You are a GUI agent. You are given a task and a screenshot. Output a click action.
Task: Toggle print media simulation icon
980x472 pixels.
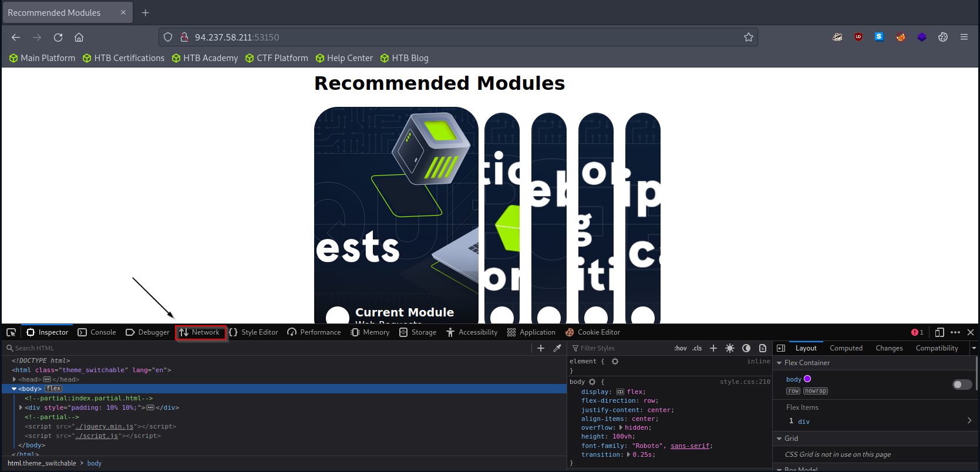763,348
